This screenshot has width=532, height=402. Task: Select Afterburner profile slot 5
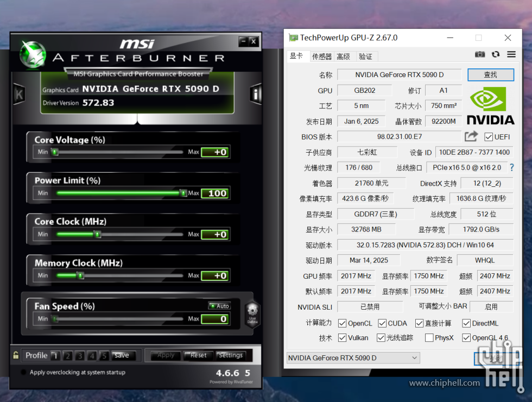coord(104,355)
